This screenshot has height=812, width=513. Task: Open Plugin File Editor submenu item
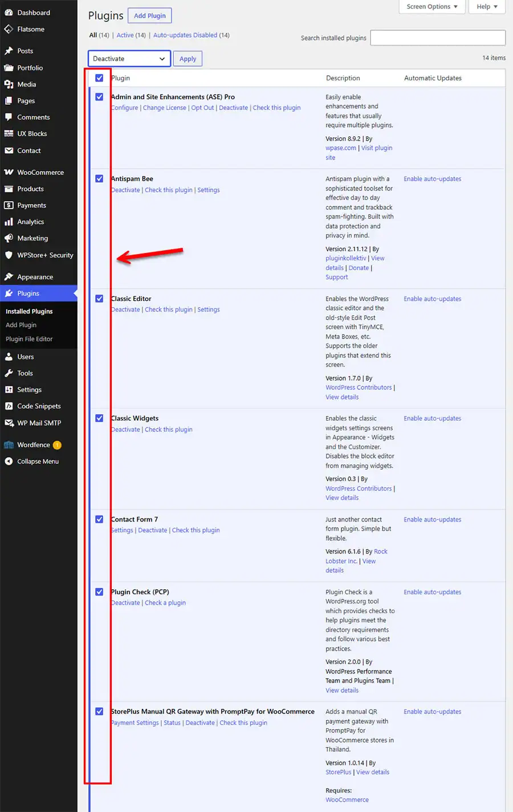pyautogui.click(x=29, y=339)
